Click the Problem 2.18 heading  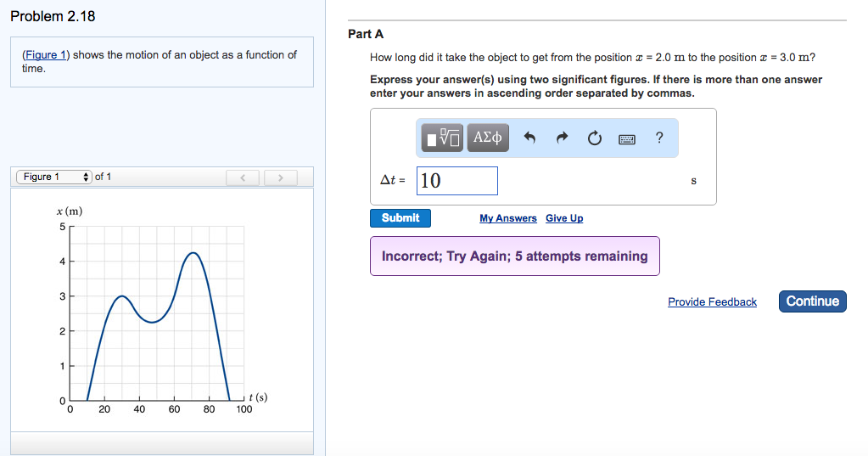pyautogui.click(x=53, y=17)
